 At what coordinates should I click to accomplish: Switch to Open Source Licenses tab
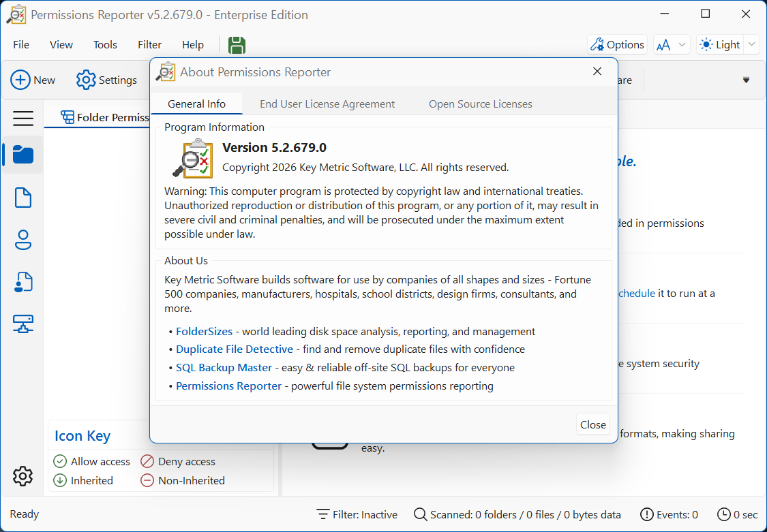pyautogui.click(x=481, y=104)
